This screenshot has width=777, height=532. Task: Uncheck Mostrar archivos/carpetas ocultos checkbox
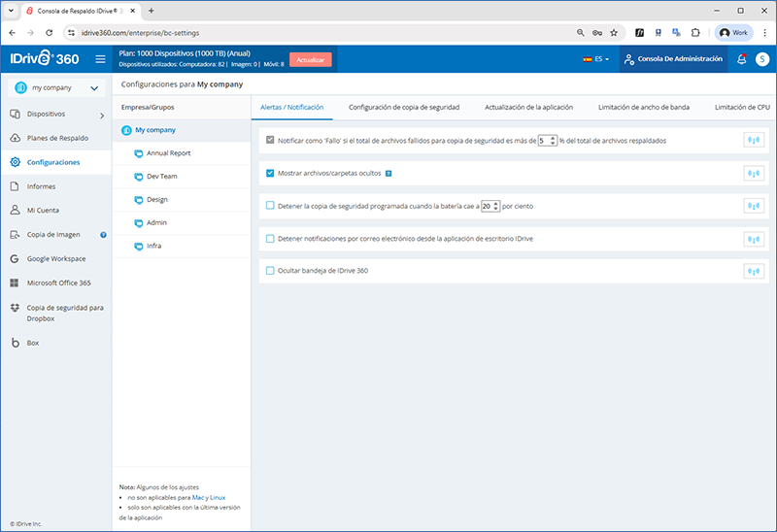(x=270, y=174)
